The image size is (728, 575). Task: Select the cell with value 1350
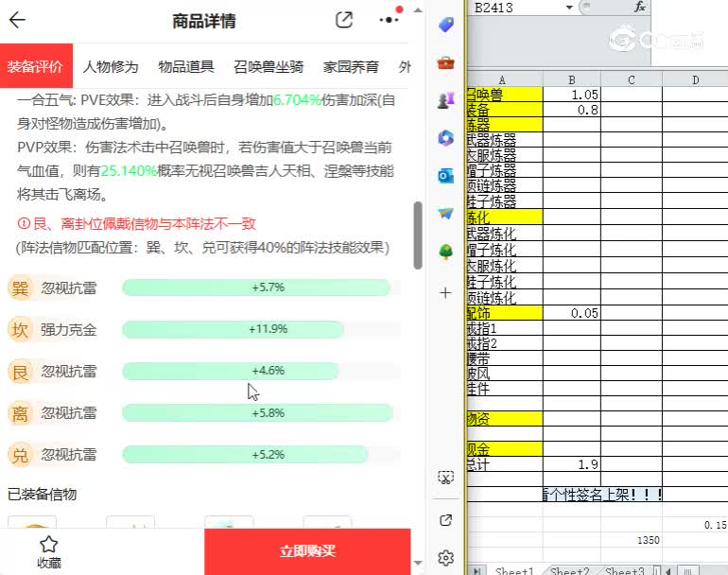(x=632, y=540)
